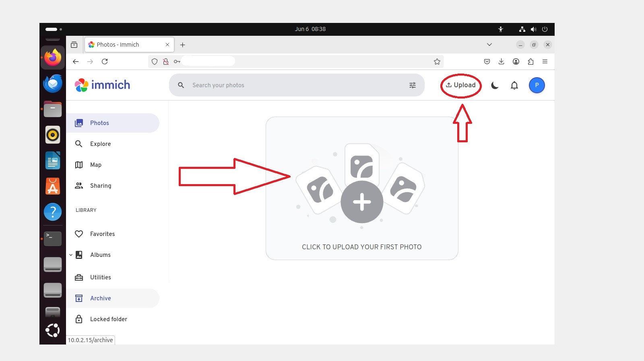Open Firefox account icon
The width and height of the screenshot is (644, 361).
516,62
